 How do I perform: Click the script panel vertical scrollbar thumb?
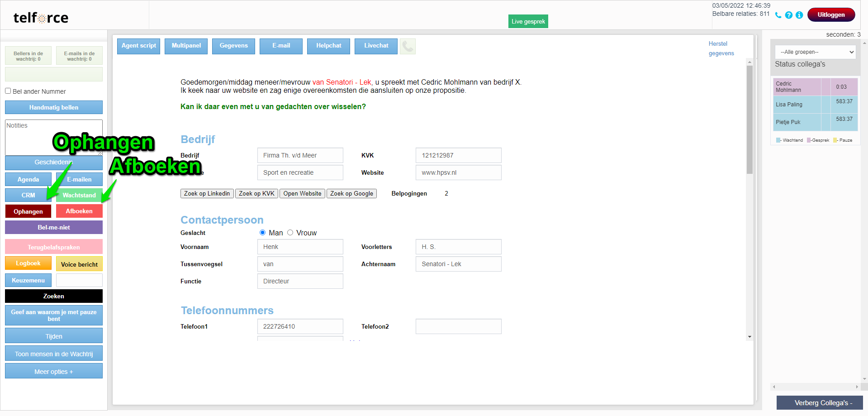coord(749,120)
